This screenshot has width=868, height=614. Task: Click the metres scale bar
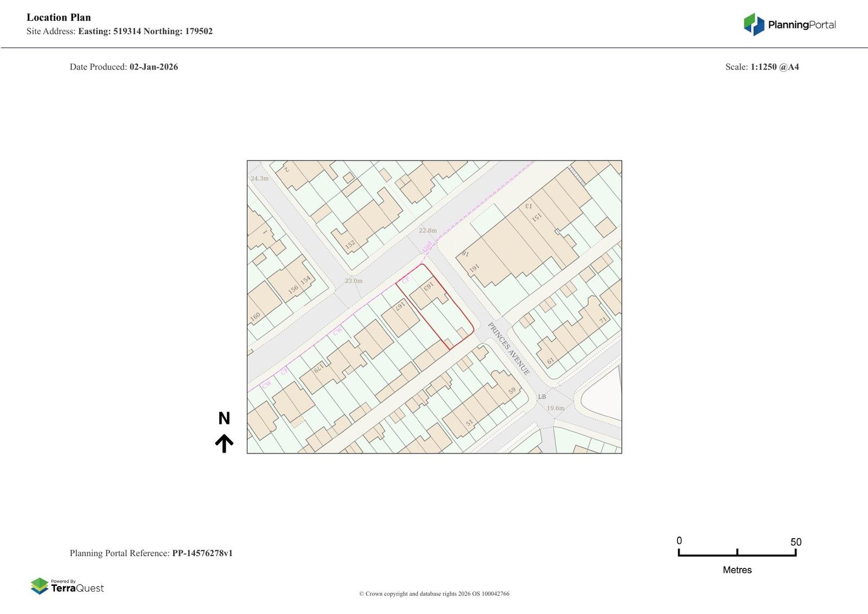(737, 553)
